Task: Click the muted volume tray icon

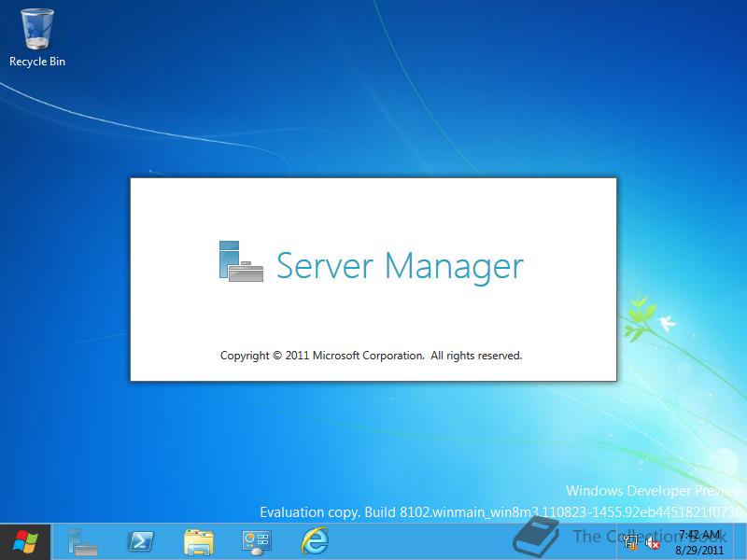Action: click(652, 542)
